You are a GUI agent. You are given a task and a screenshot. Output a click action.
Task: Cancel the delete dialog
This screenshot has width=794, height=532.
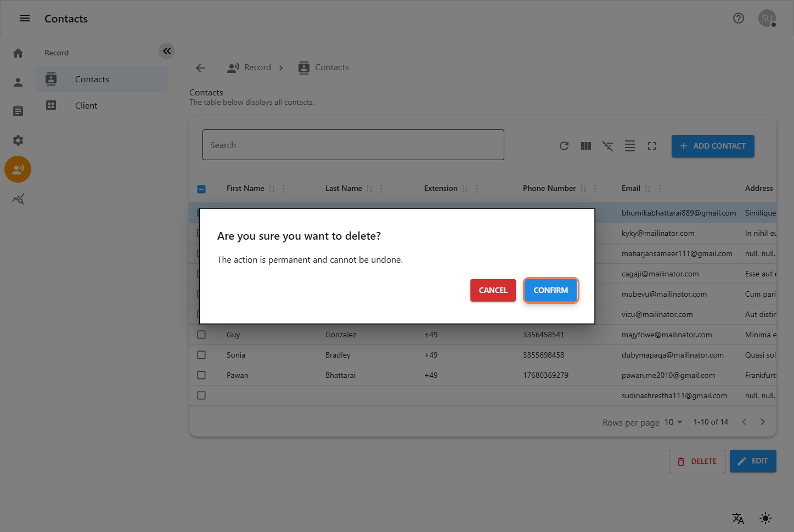click(493, 290)
